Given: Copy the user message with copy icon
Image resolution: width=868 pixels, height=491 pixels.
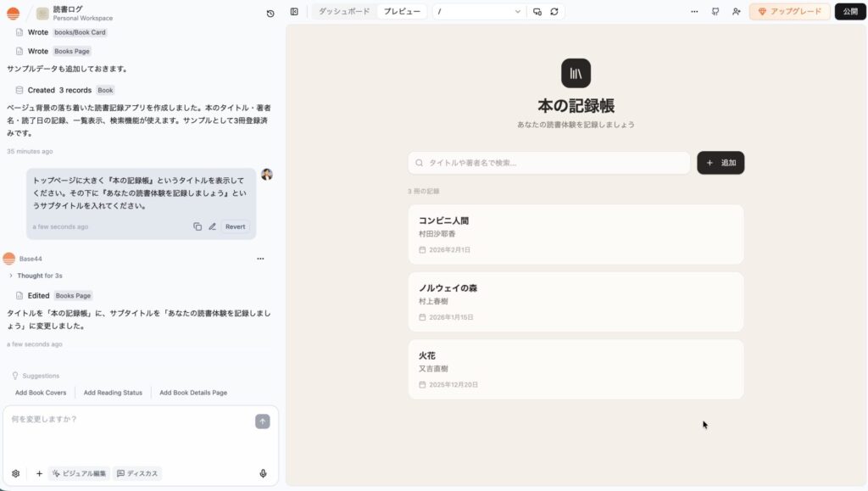Looking at the screenshot, I should pos(198,226).
